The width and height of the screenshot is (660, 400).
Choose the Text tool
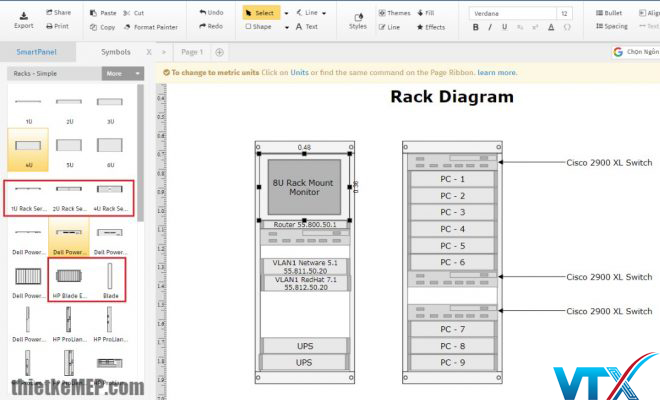click(307, 27)
